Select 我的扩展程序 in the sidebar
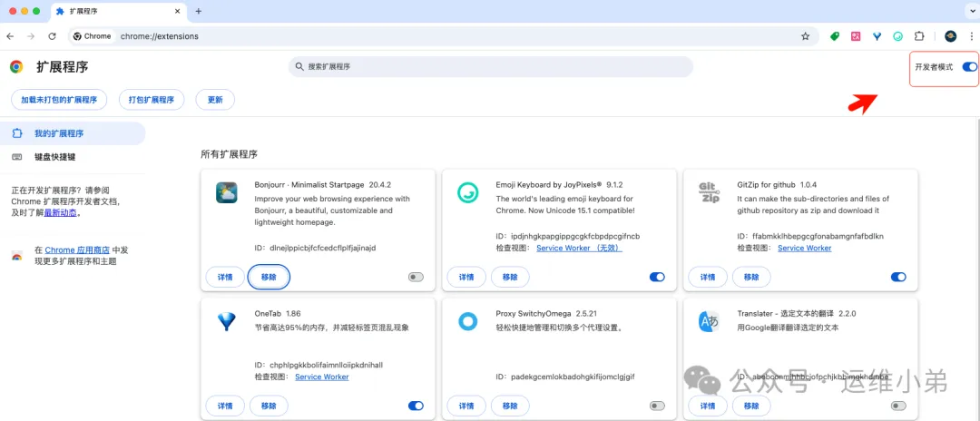This screenshot has height=421, width=980. click(73, 133)
